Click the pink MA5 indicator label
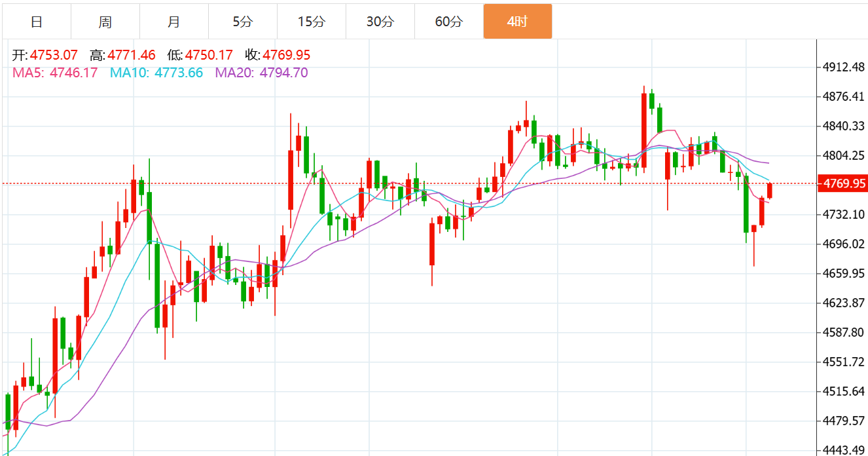Viewport: 868px width, 456px height. [x=55, y=73]
